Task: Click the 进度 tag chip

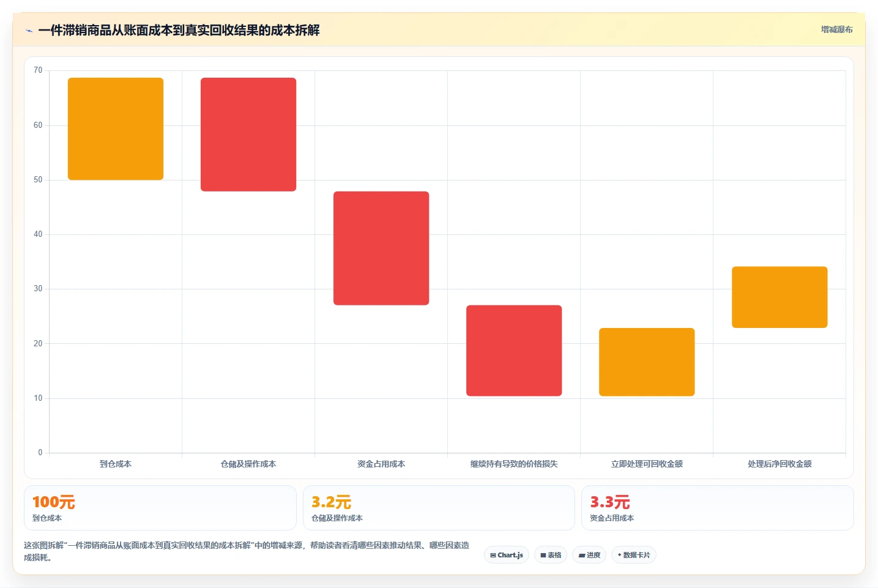Action: click(589, 555)
